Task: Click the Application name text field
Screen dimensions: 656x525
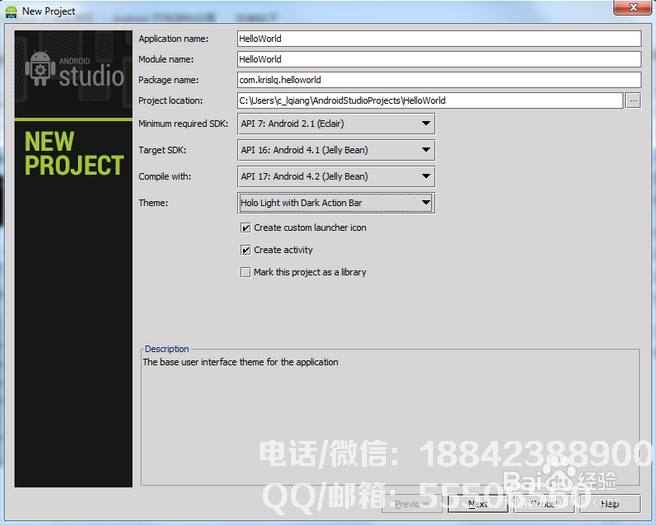Action: coord(439,38)
